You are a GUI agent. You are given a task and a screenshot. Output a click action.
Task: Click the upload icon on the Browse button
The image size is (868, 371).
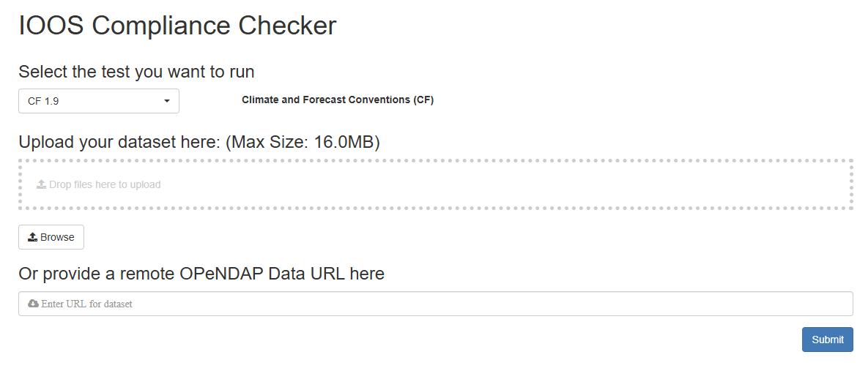[33, 237]
